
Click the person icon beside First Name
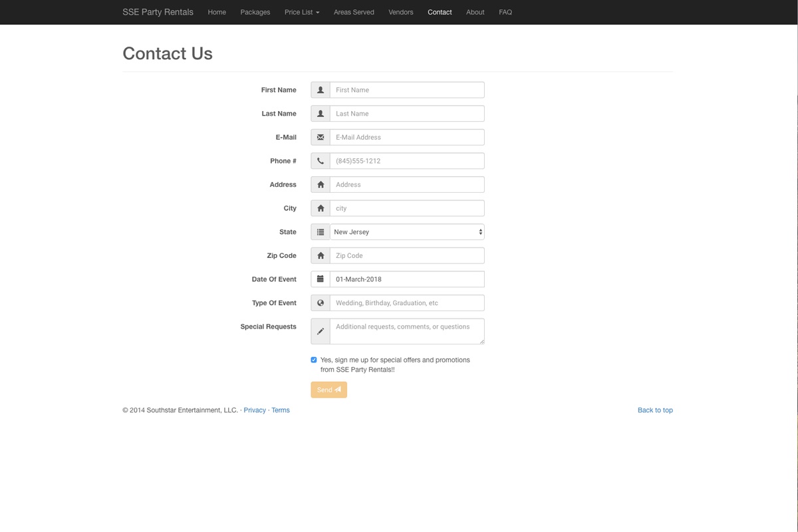point(321,90)
